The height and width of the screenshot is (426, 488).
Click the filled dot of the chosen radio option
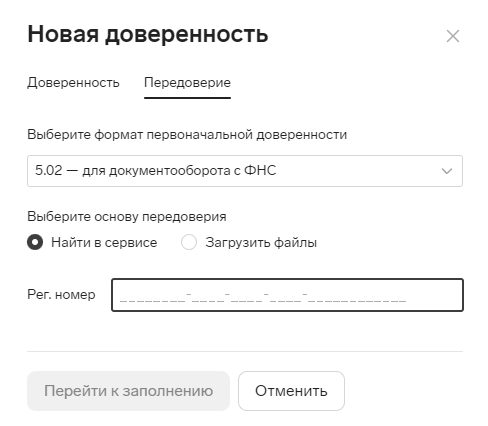(35, 242)
